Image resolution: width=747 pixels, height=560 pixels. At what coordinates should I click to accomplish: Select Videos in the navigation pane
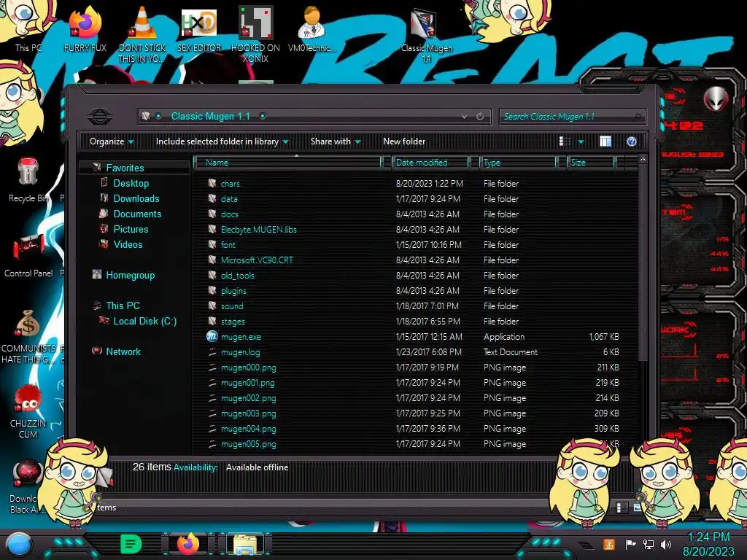(x=128, y=244)
